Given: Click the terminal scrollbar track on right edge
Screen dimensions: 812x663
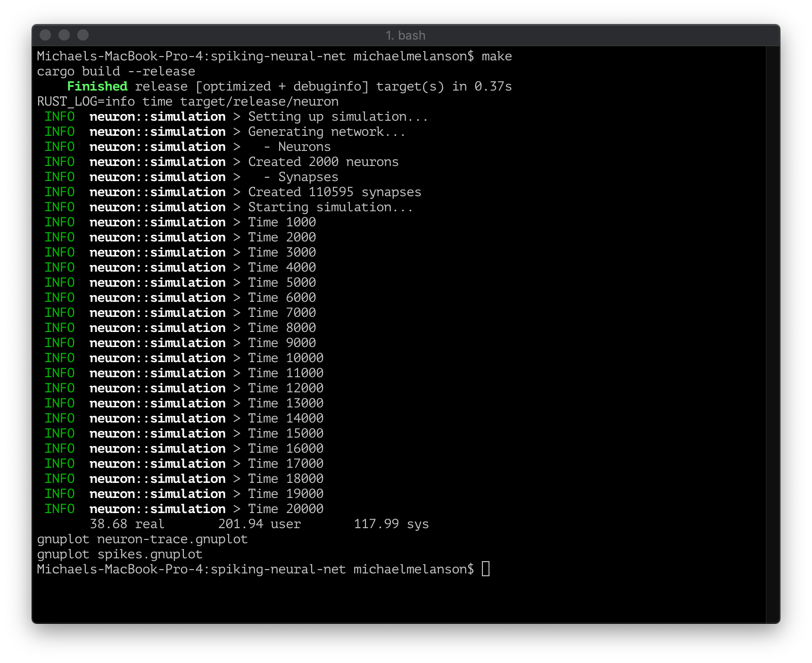Looking at the screenshot, I should point(773,334).
